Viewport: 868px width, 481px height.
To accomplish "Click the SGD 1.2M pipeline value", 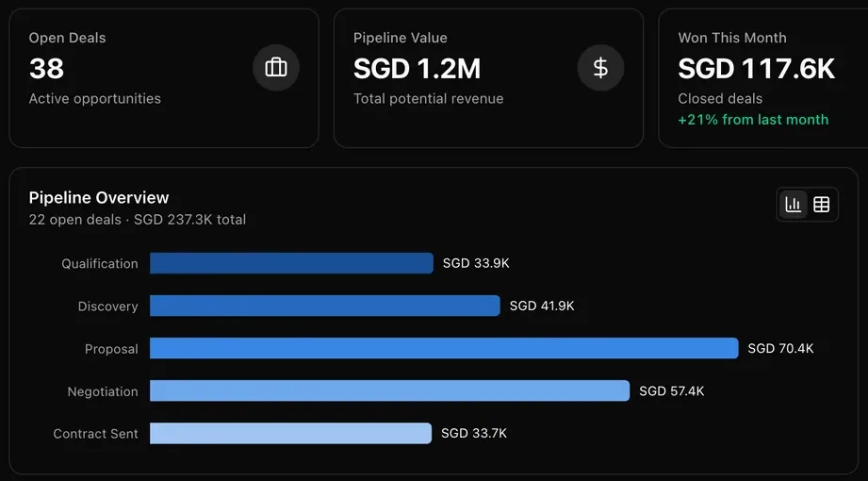I will [417, 69].
